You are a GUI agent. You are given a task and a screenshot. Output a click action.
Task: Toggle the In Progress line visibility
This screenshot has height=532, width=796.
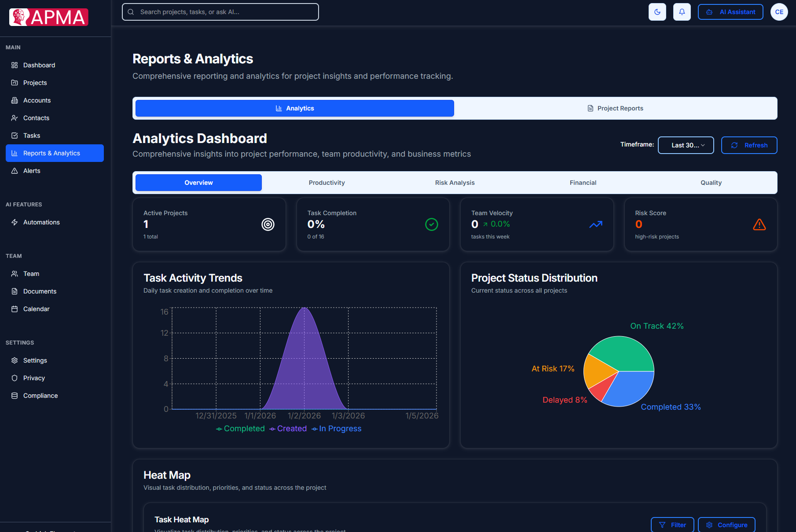[337, 428]
